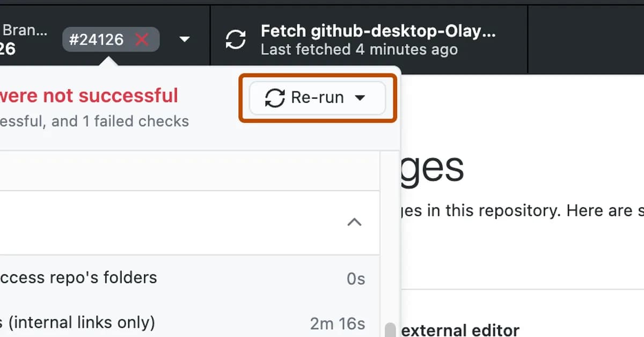Click the '1 failed checks' summary text
Image resolution: width=644 pixels, height=337 pixels.
coord(94,121)
